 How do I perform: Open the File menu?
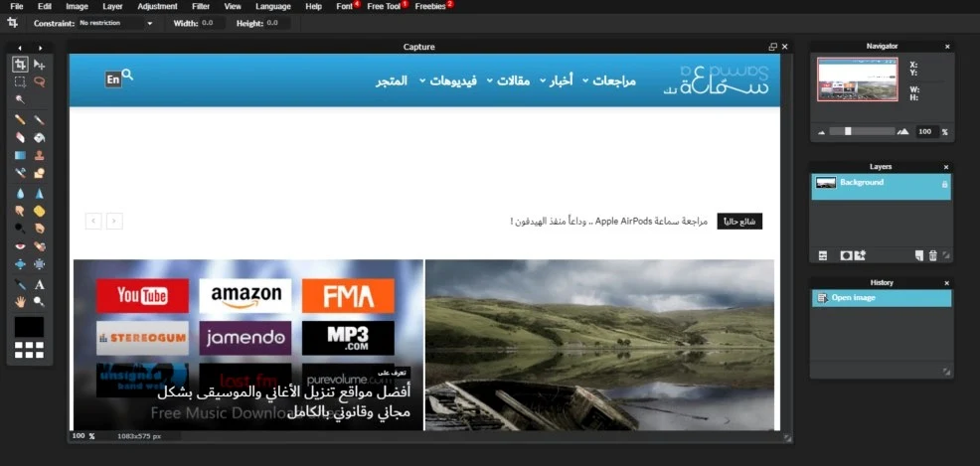click(x=17, y=6)
